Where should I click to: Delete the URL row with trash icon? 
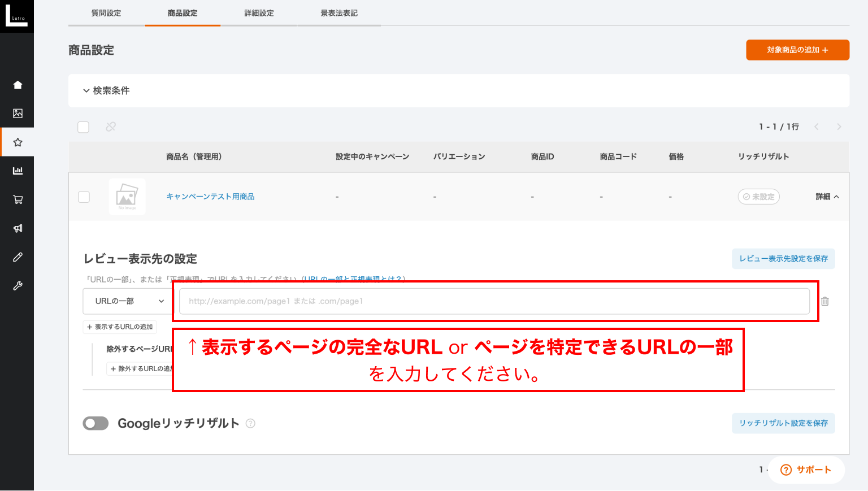(x=824, y=301)
